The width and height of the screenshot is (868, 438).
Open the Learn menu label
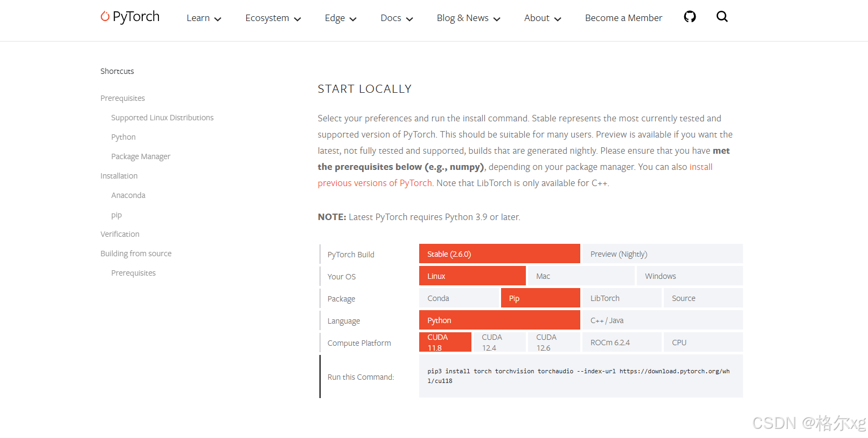coord(198,18)
